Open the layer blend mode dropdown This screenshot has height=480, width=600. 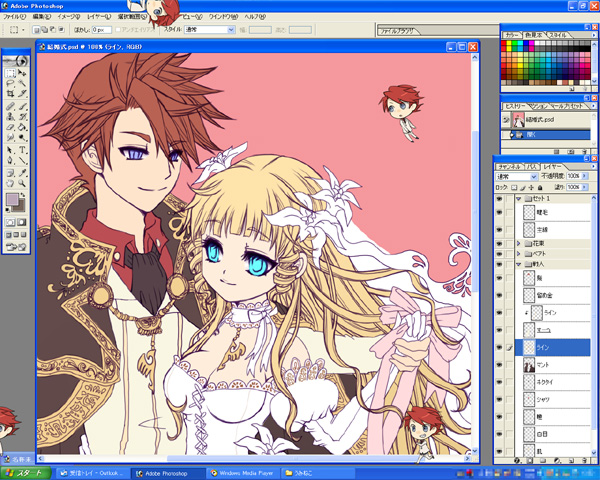[x=517, y=176]
